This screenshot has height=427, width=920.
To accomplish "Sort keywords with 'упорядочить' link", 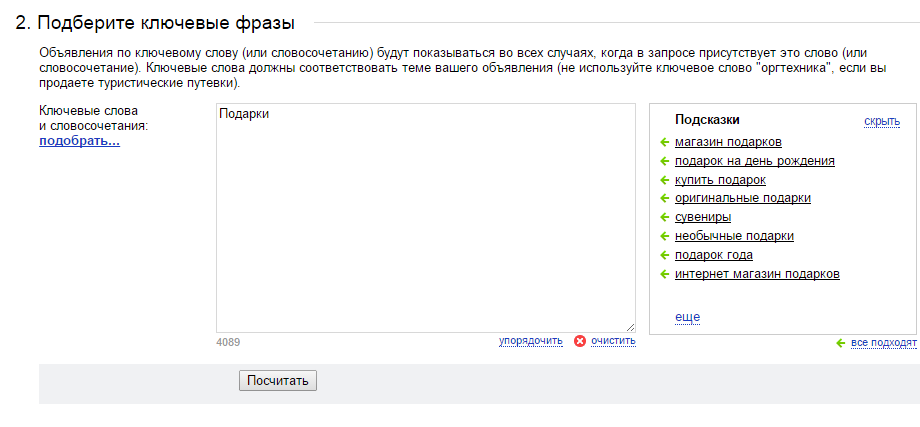I will click(530, 341).
